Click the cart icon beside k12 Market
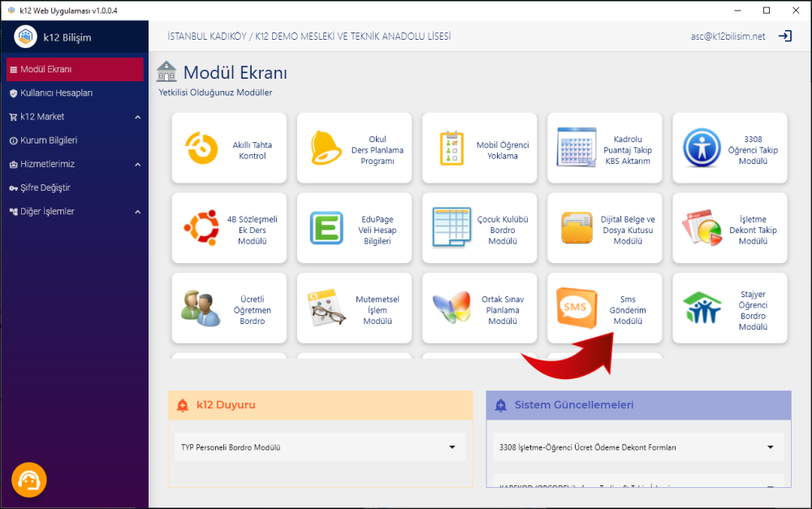 click(x=14, y=117)
